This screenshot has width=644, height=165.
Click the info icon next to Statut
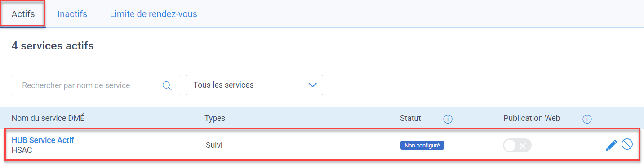tap(448, 119)
